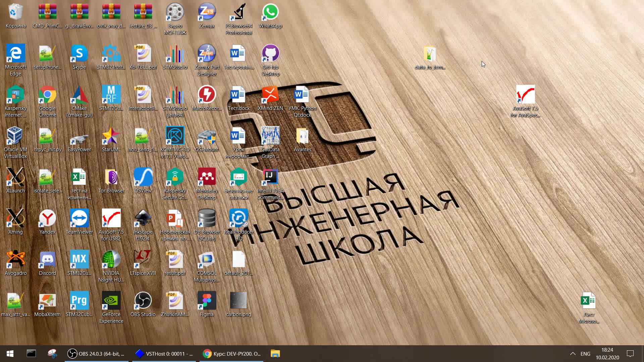Select the GitHub Desktop shortcut
This screenshot has height=362, width=644.
coord(270,60)
